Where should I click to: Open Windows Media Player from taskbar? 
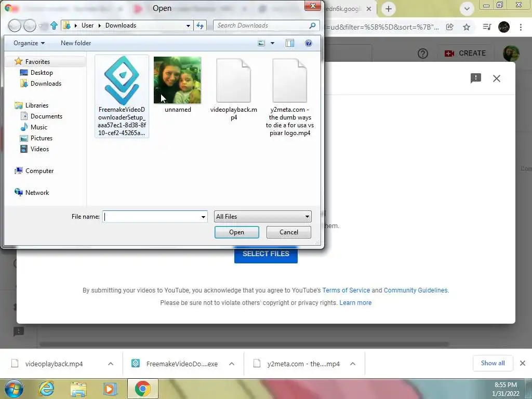[110, 389]
